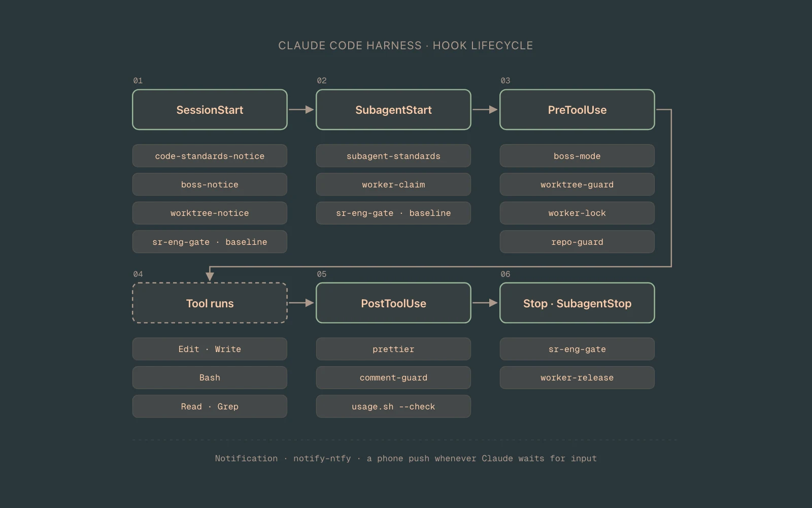
Task: Click sr-eng-gate · baseline under SubagentStart
Action: coord(393,213)
